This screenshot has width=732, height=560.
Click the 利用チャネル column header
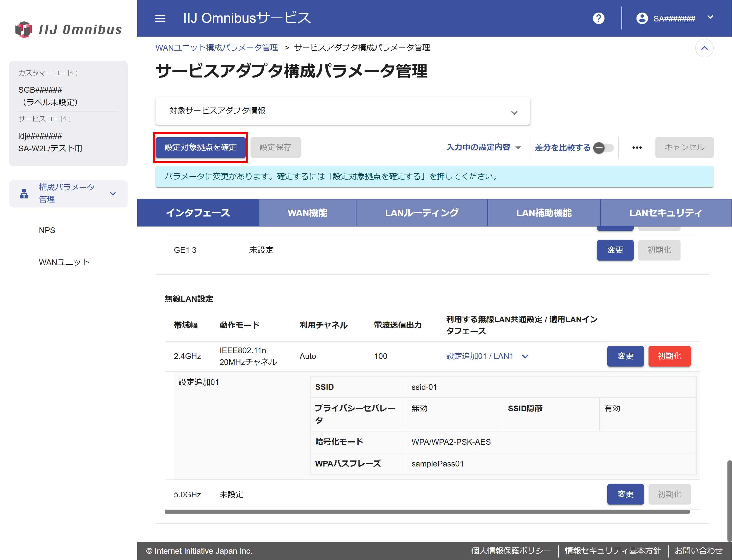pyautogui.click(x=323, y=325)
